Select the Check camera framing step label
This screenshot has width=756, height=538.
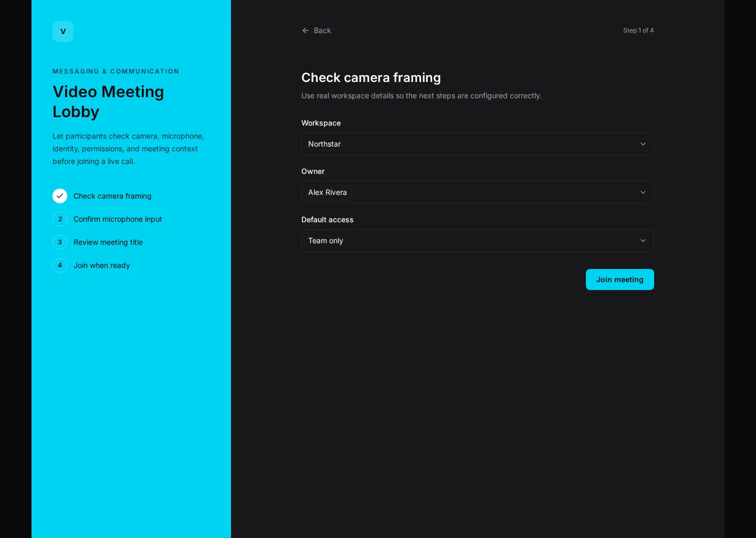click(x=112, y=196)
